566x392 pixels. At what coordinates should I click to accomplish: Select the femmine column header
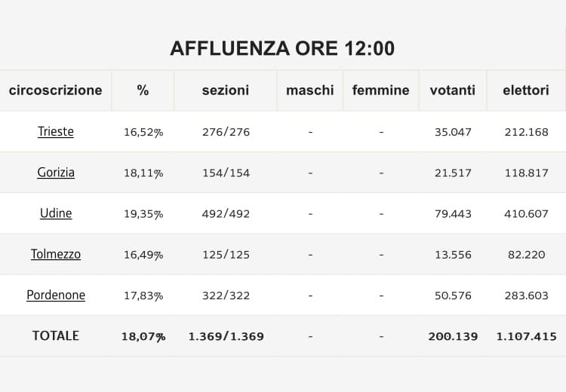pos(380,90)
